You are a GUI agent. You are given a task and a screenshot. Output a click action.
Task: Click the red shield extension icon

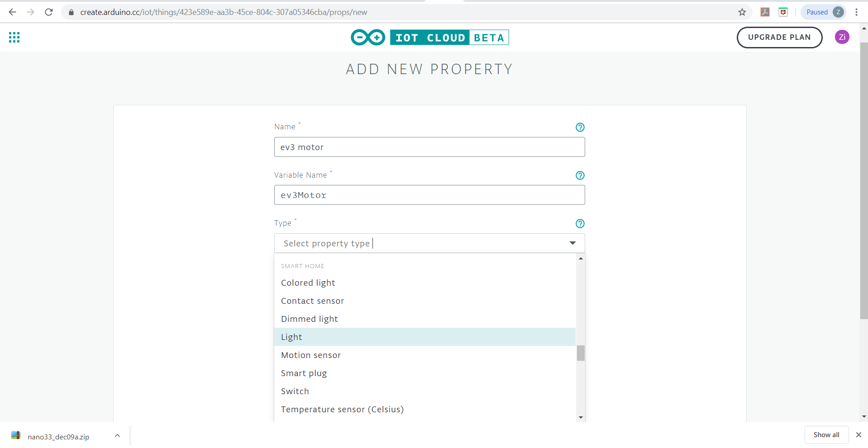tap(783, 12)
